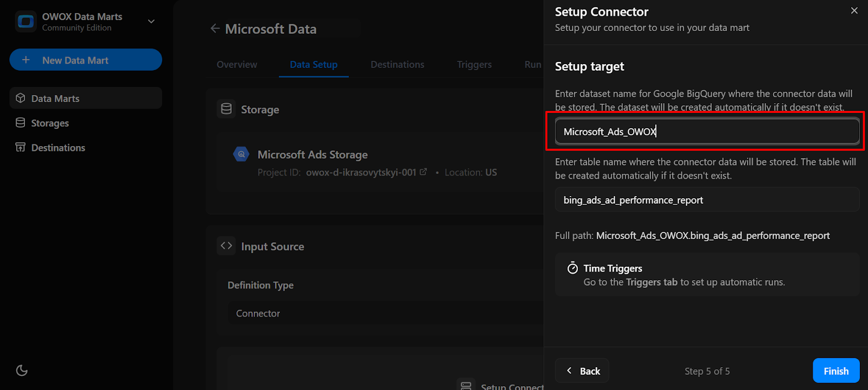Toggle dark mode moon icon
This screenshot has height=390, width=868.
(22, 370)
